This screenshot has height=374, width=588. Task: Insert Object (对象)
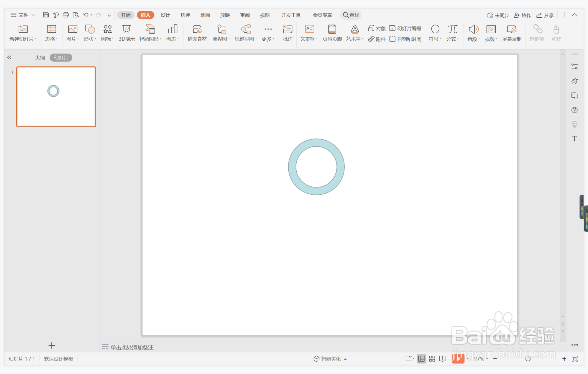click(x=377, y=28)
